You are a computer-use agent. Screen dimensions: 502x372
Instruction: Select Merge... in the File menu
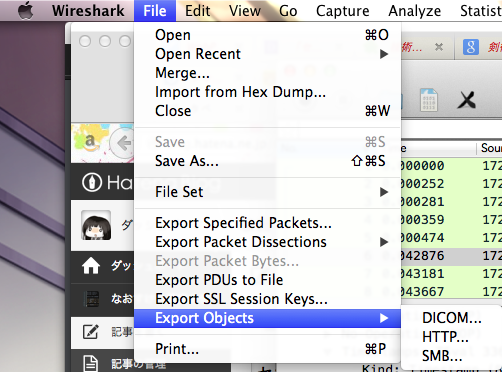[x=267, y=73]
